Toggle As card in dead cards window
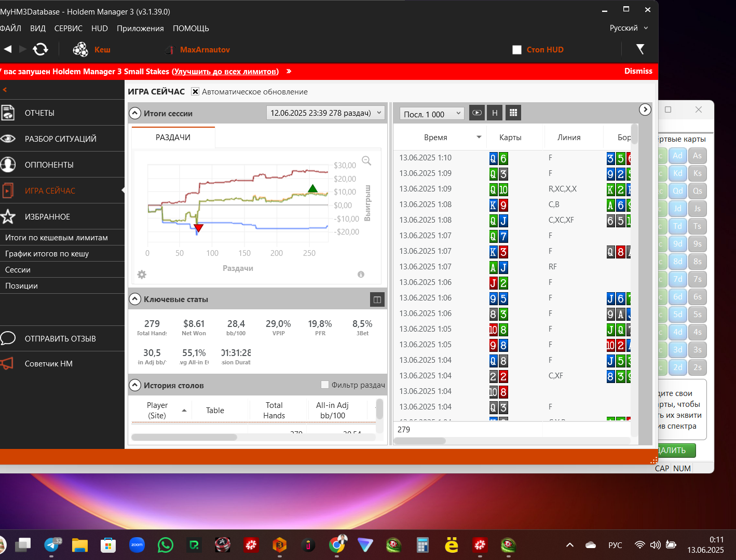Viewport: 736px width, 560px height. coord(698,156)
